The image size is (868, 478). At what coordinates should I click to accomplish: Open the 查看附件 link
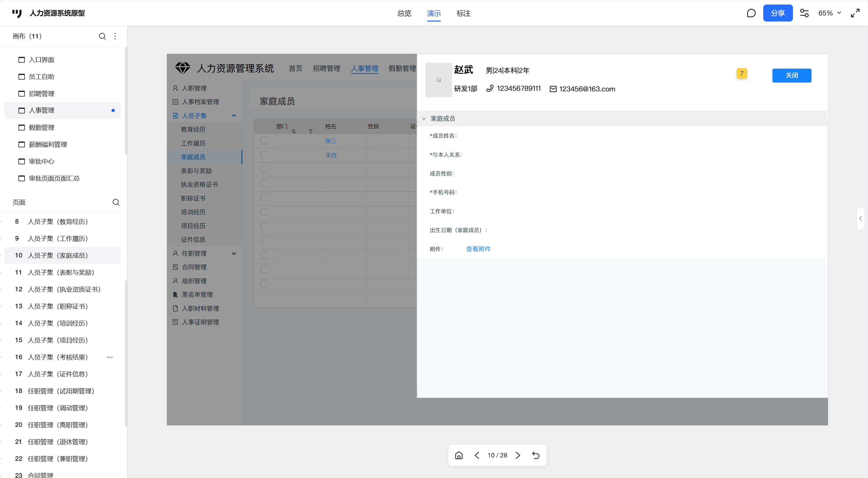tap(478, 249)
